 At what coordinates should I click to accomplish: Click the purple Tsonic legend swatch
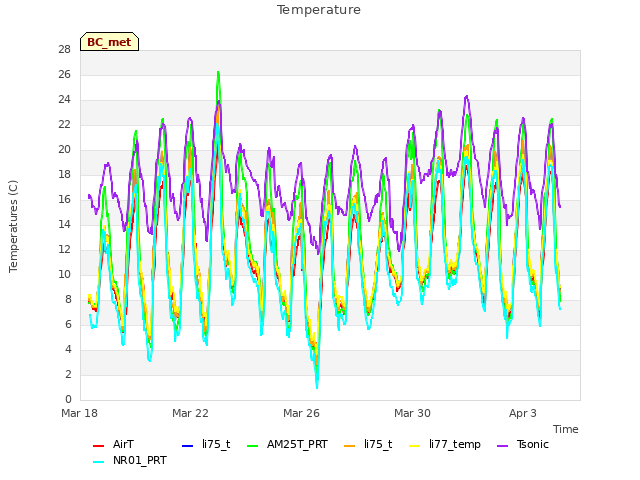(x=502, y=446)
